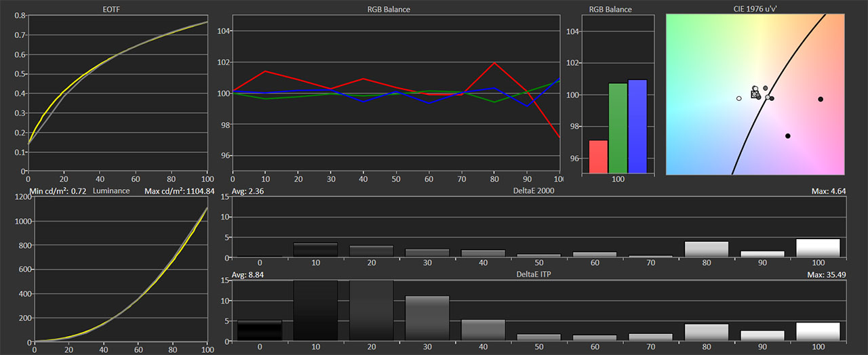Click the lower black point in CIE chart
Viewport: 868px width, 355px height.
[788, 136]
